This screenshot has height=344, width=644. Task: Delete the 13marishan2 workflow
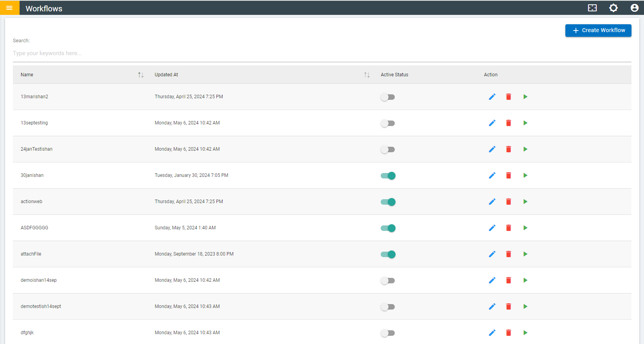(509, 97)
